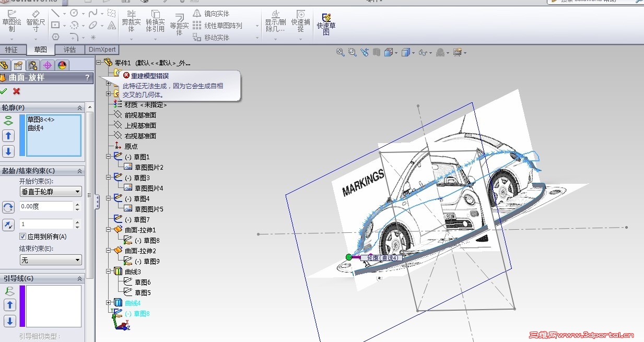Image resolution: width=644 pixels, height=342 pixels.
Task: Switch to DimXpert tab
Action: tap(102, 50)
